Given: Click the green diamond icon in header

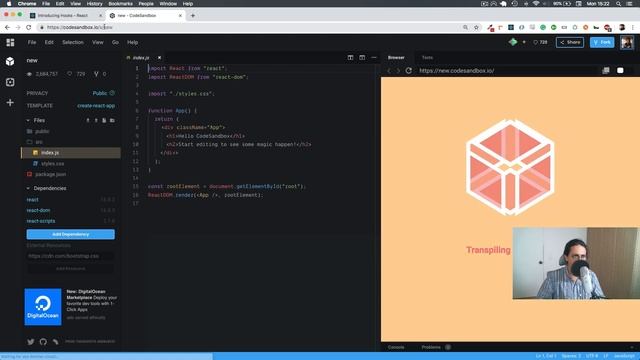Looking at the screenshot, I should coord(513,42).
